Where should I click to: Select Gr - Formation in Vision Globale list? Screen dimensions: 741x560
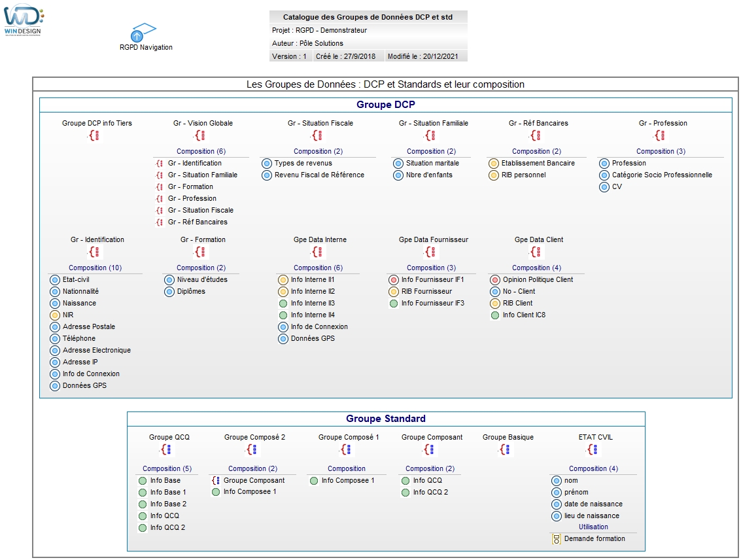(190, 186)
